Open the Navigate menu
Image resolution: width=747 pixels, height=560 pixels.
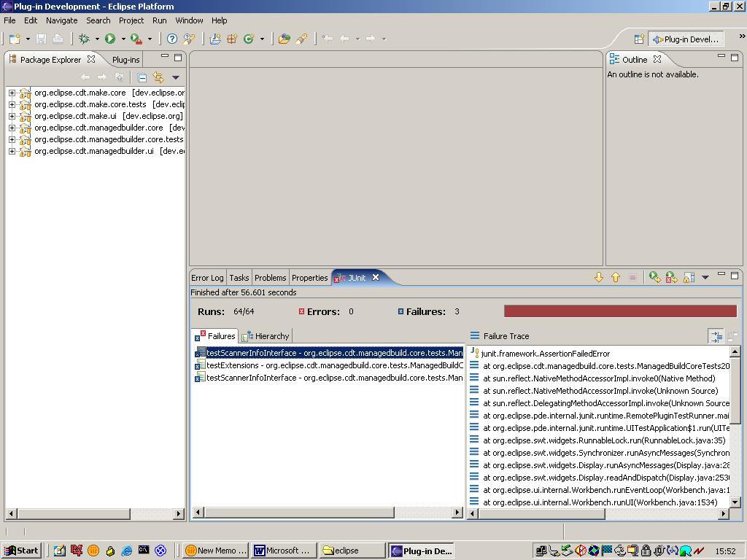[62, 20]
